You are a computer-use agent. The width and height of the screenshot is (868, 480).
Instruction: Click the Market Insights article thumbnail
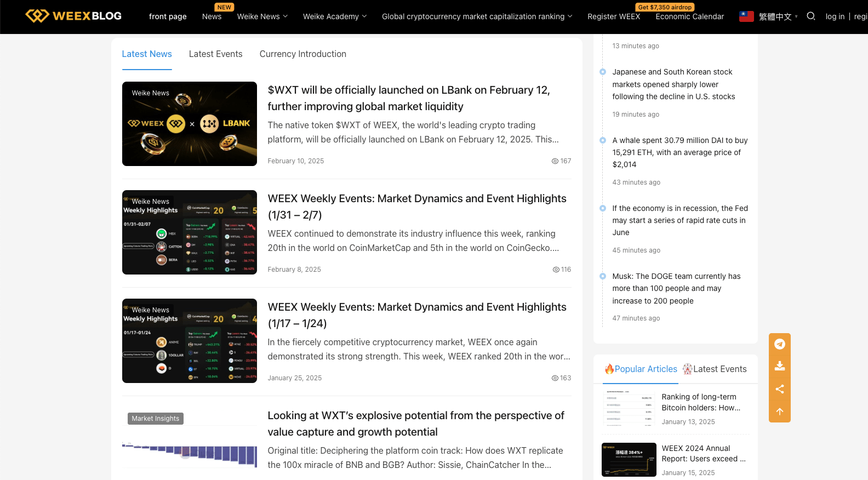coord(190,444)
